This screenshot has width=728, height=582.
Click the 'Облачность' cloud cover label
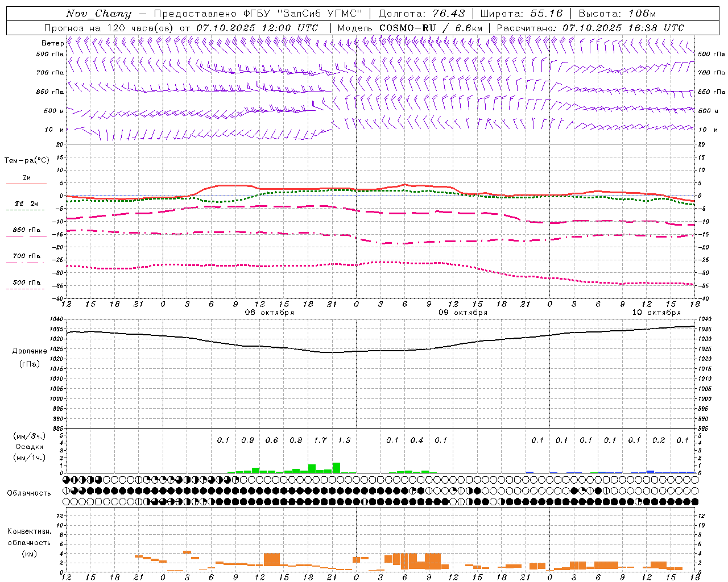[29, 493]
